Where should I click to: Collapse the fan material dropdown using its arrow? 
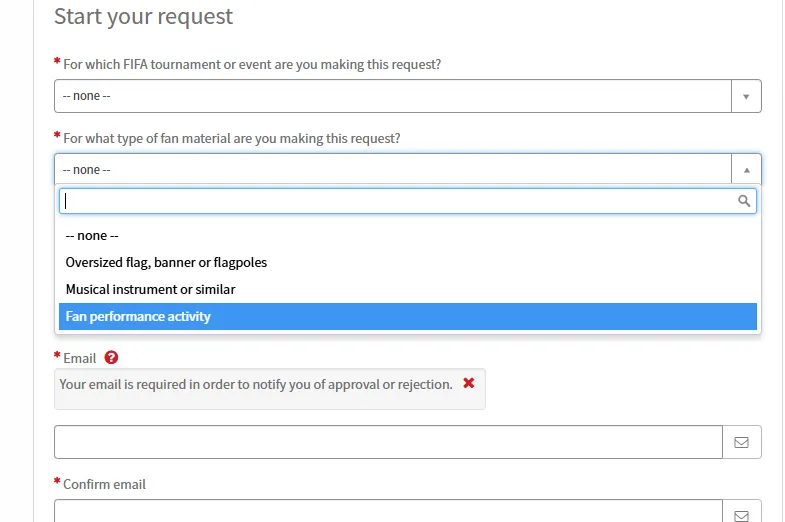(x=746, y=169)
